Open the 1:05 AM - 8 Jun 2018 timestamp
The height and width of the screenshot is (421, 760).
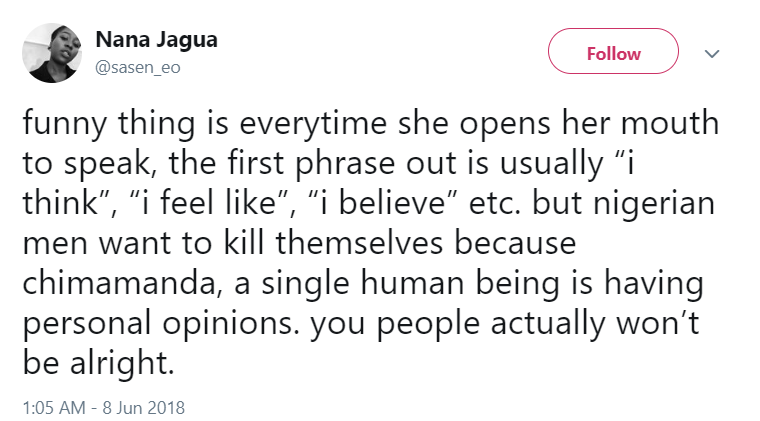103,407
